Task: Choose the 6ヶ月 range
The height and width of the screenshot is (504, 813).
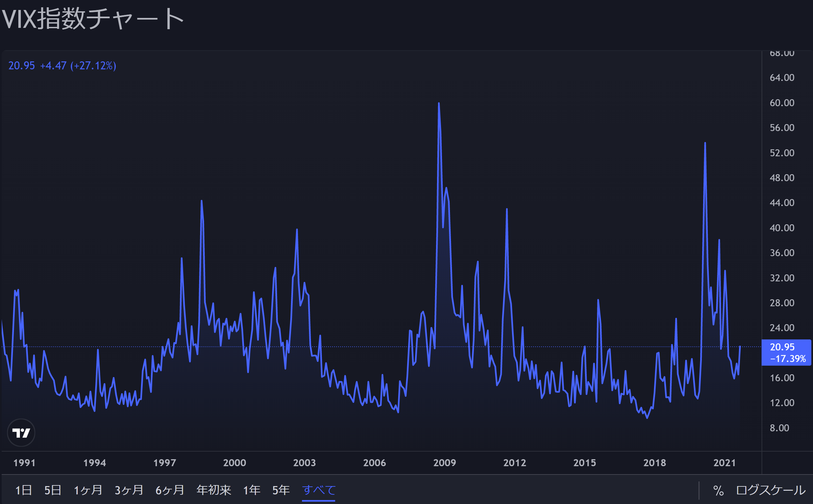Action: 170,490
